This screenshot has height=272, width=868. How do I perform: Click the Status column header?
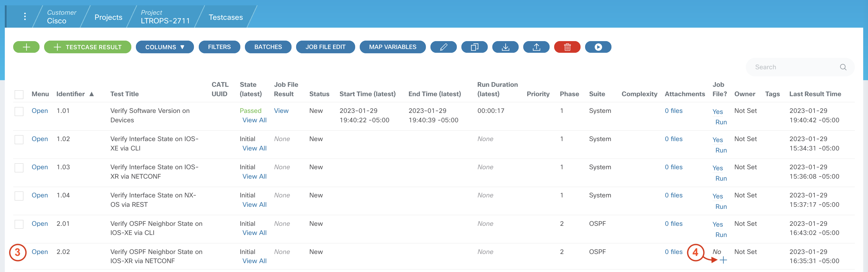point(319,94)
